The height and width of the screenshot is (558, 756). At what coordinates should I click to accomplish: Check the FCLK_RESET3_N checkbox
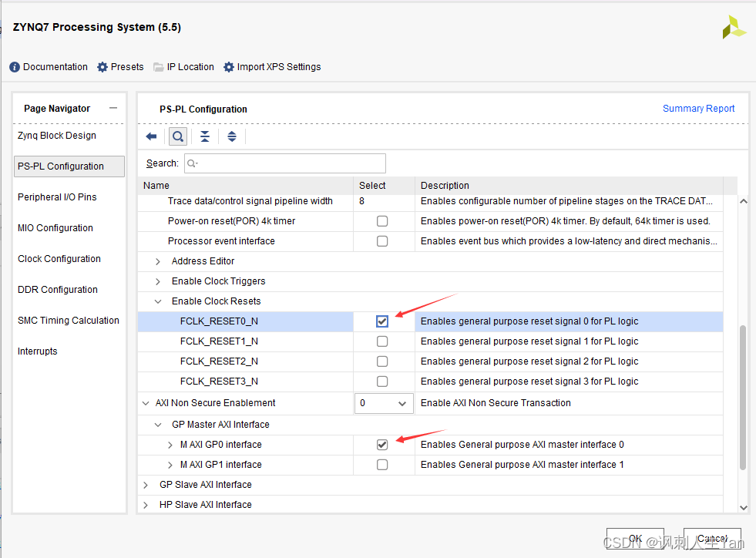coord(382,382)
